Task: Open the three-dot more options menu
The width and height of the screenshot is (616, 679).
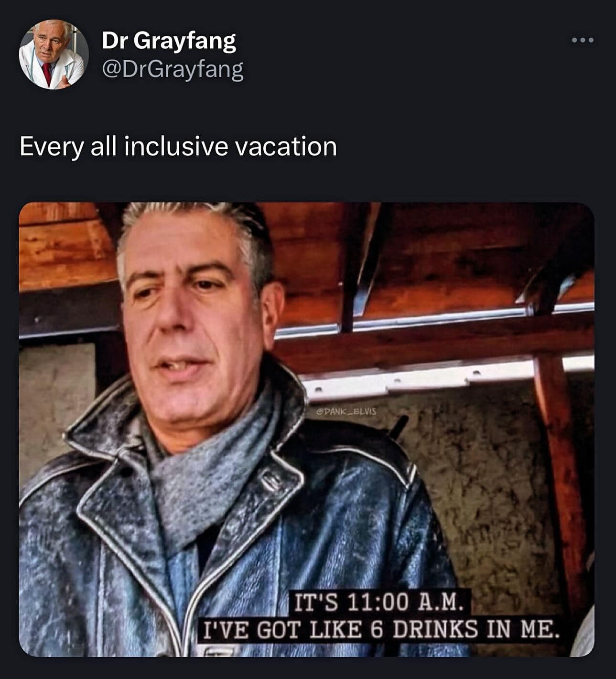Action: tap(583, 40)
